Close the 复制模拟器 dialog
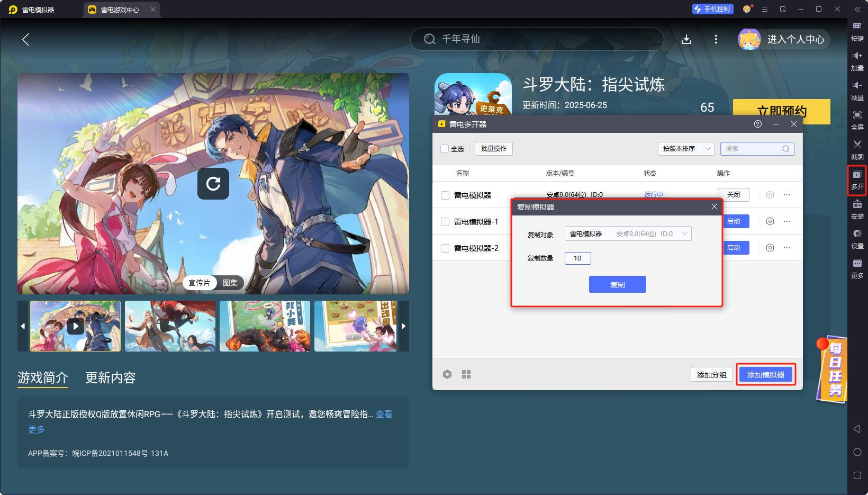Screen dimensions: 868x495 click(x=715, y=206)
